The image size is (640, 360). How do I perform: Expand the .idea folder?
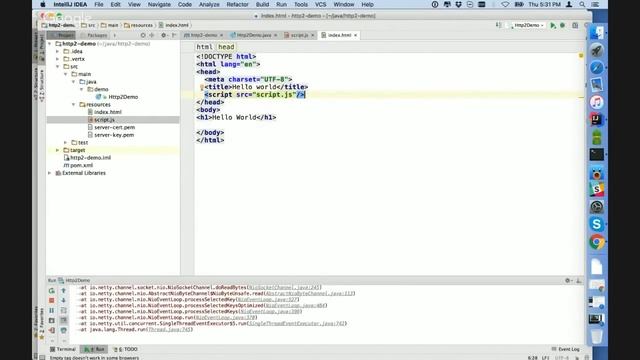pos(58,51)
